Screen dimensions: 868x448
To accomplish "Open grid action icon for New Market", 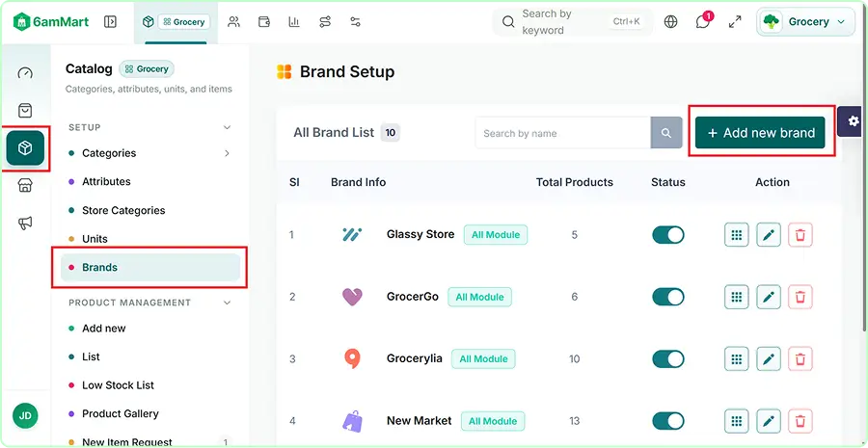I will 736,421.
